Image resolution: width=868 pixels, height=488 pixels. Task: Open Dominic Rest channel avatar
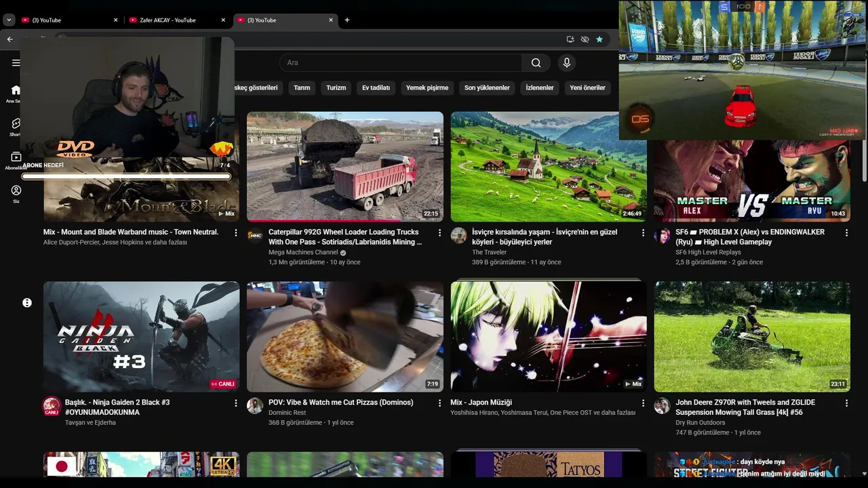pyautogui.click(x=255, y=405)
